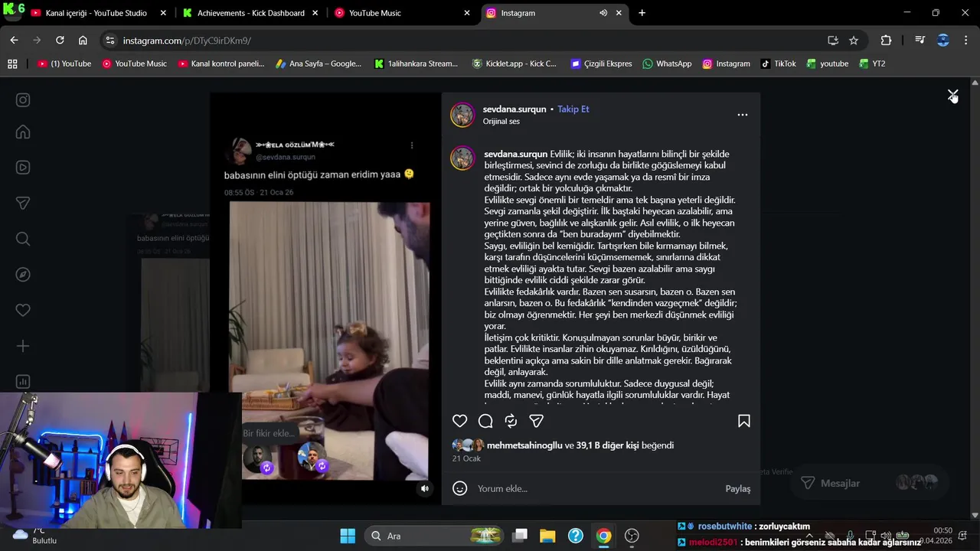This screenshot has width=980, height=551.
Task: Switch to Achievements Kick Dashboard tab
Action: 250,13
